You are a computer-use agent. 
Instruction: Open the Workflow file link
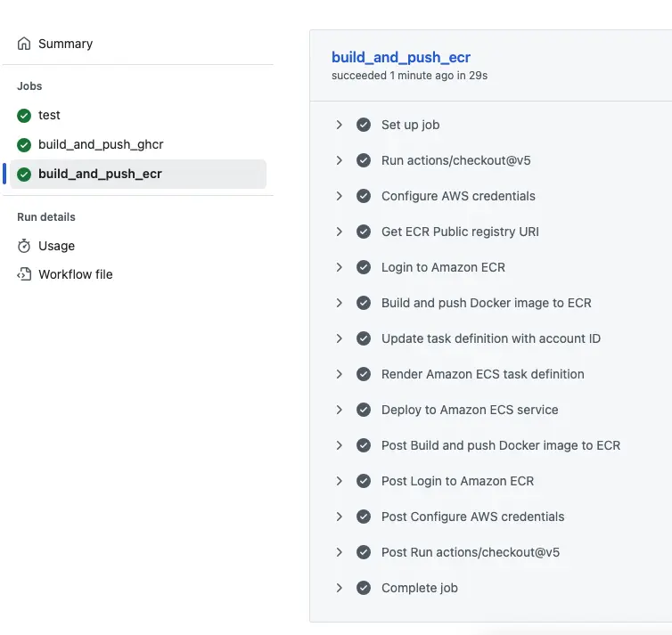pyautogui.click(x=76, y=274)
